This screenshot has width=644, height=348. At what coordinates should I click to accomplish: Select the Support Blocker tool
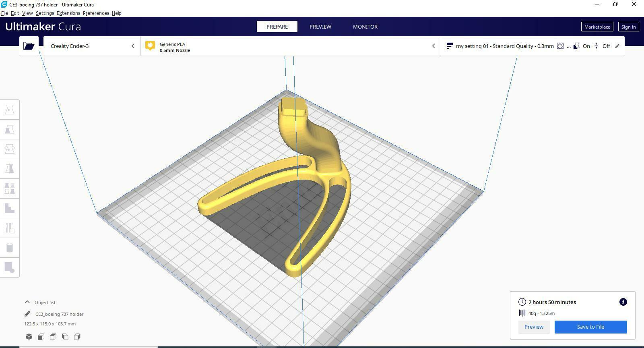(x=10, y=208)
